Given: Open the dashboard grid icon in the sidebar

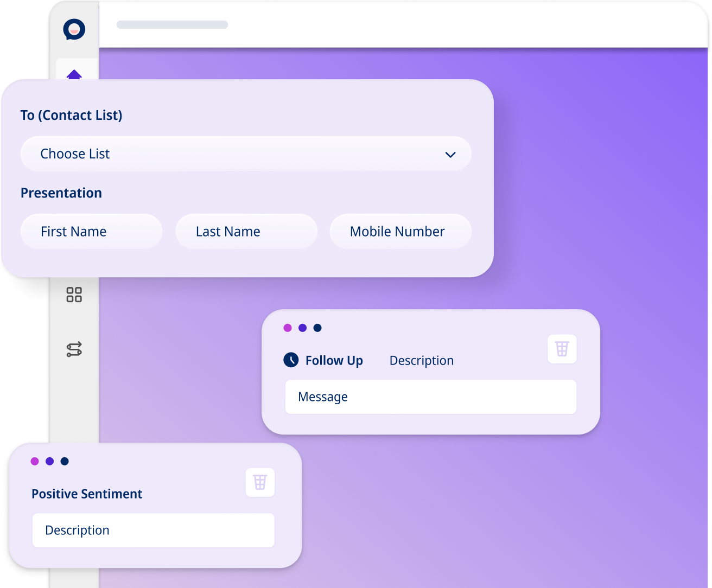Looking at the screenshot, I should click(74, 295).
